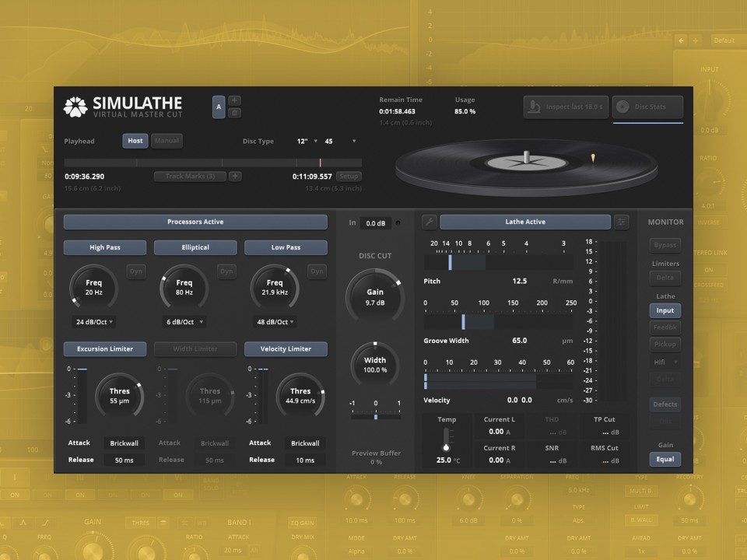Add a new preset slot with plus icon

(234, 100)
